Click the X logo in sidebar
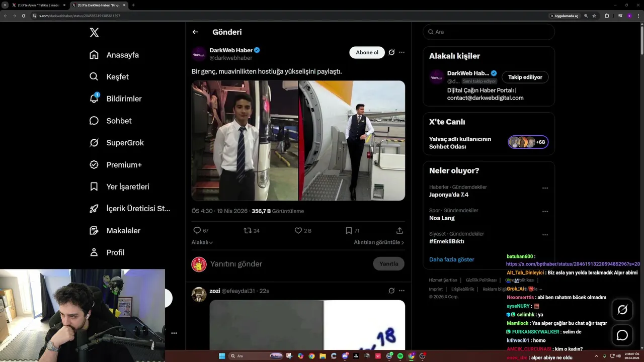The height and width of the screenshot is (362, 644). (x=94, y=33)
